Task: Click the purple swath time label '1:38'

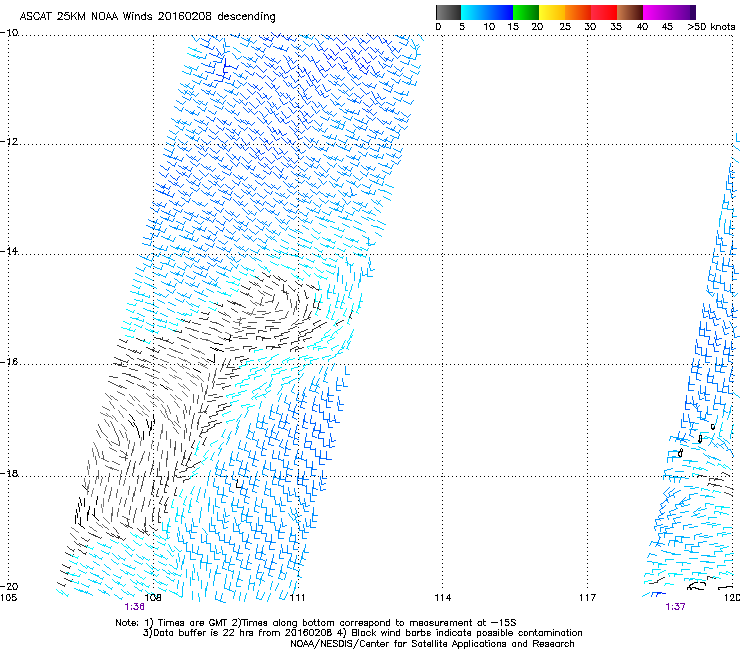Action: click(x=135, y=607)
